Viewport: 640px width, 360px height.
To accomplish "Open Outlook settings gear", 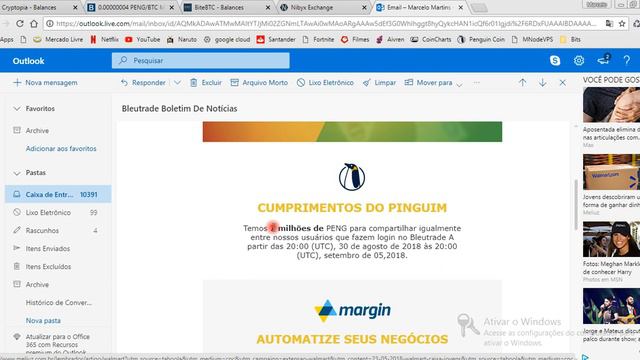I will click(579, 60).
